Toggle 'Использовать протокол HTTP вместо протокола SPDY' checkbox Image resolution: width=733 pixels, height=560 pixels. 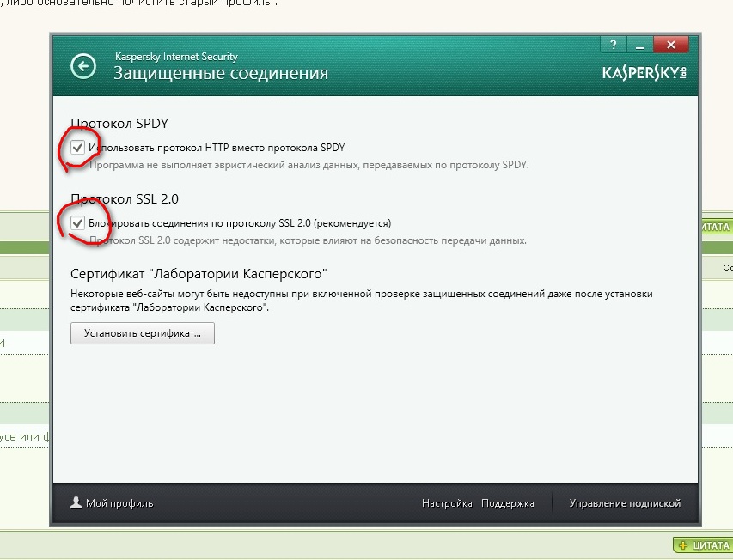point(77,148)
